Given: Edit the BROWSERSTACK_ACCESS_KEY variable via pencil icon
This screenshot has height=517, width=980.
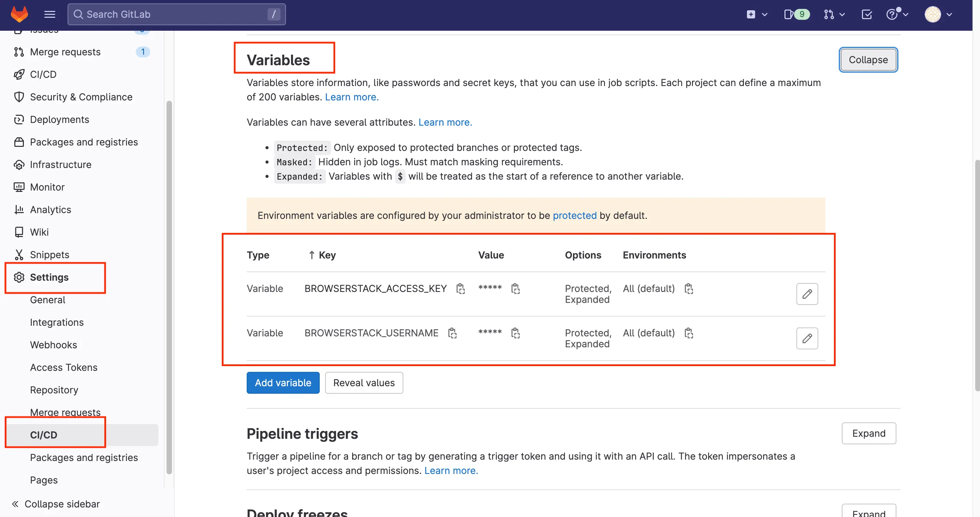Looking at the screenshot, I should pos(807,294).
